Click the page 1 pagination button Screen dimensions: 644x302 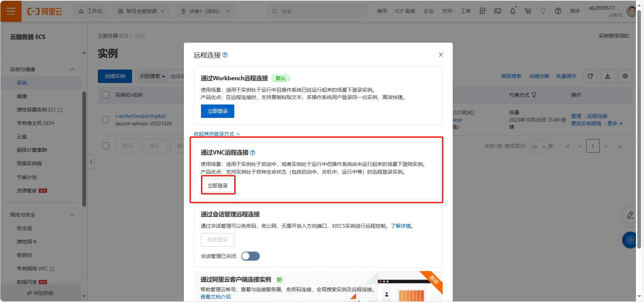point(593,146)
